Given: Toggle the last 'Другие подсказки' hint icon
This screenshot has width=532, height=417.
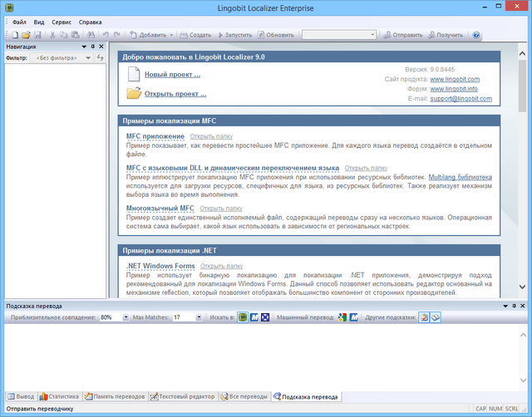Looking at the screenshot, I should coord(435,317).
